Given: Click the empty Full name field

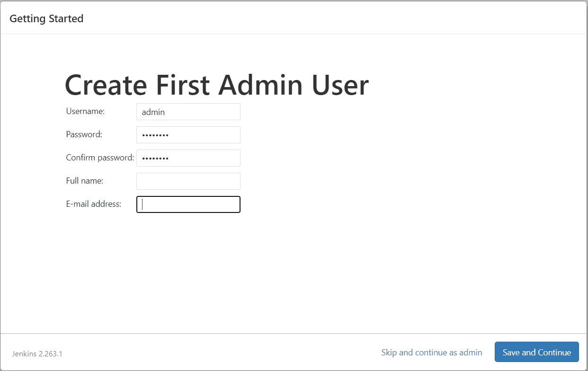Looking at the screenshot, I should coord(188,181).
